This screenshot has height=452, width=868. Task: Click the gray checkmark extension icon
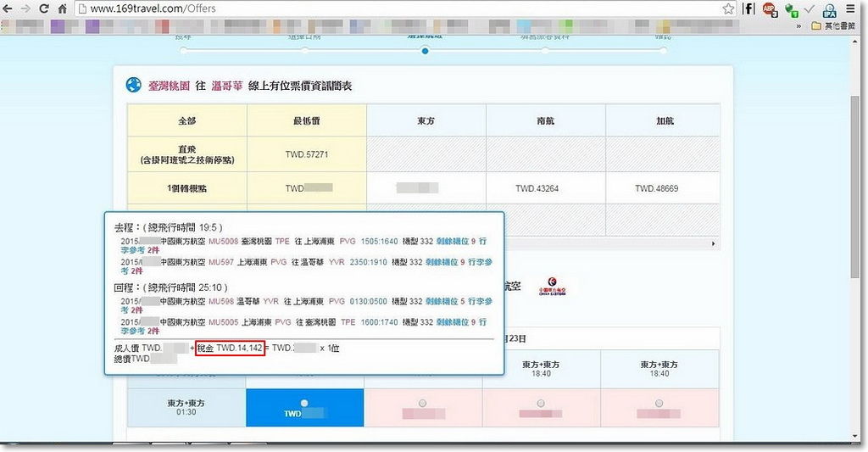(810, 8)
